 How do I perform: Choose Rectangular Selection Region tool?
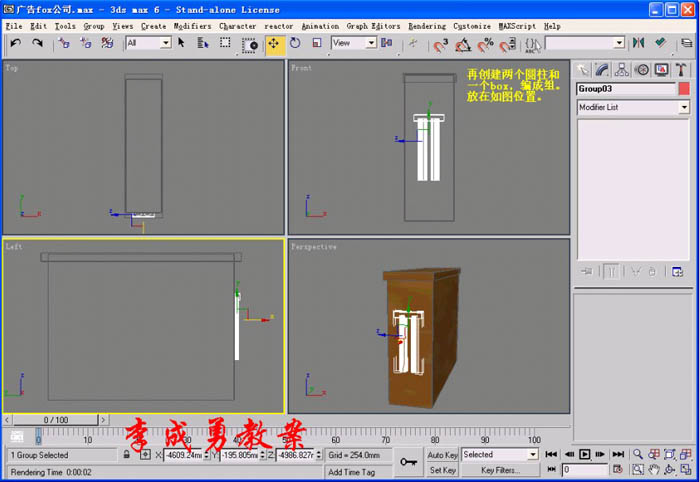pyautogui.click(x=225, y=43)
